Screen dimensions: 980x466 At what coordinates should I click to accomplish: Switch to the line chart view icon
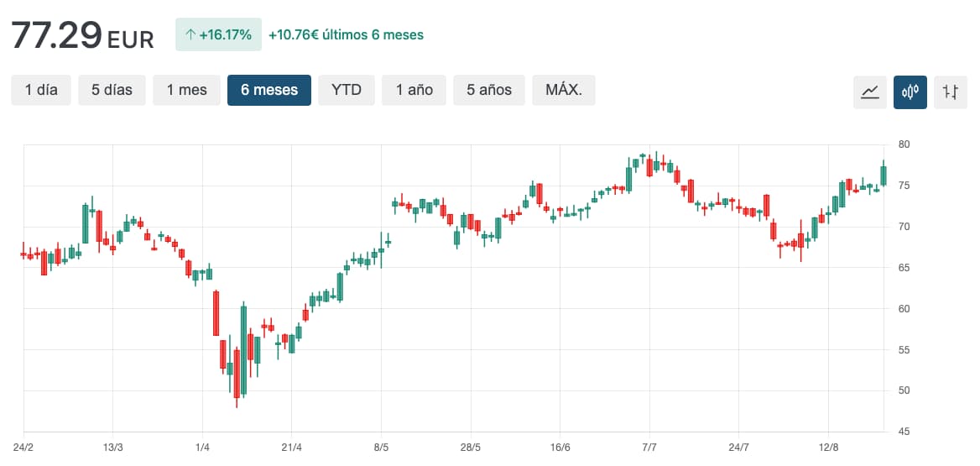coord(870,92)
